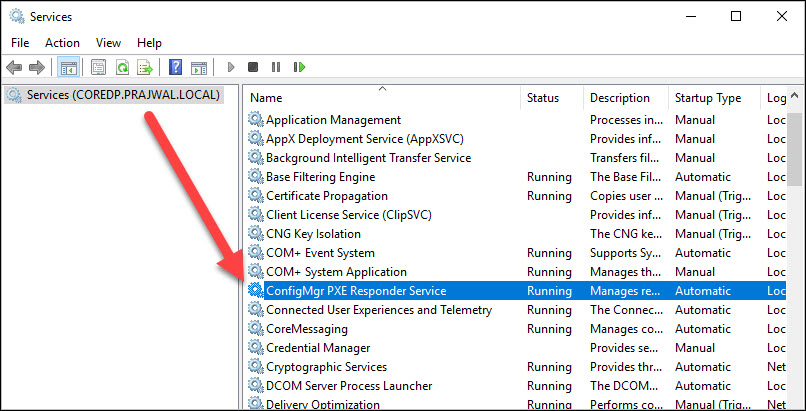The width and height of the screenshot is (806, 411).
Task: Click the Restart Service icon
Action: point(299,68)
